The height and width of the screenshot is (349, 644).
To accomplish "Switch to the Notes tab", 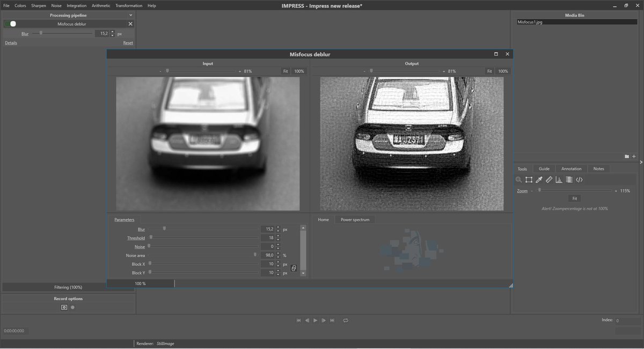I will tap(599, 168).
